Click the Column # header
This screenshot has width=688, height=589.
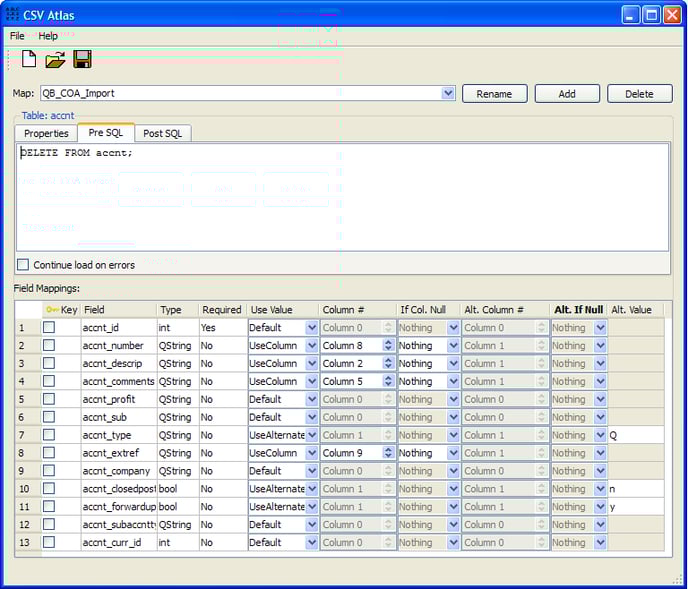(358, 310)
